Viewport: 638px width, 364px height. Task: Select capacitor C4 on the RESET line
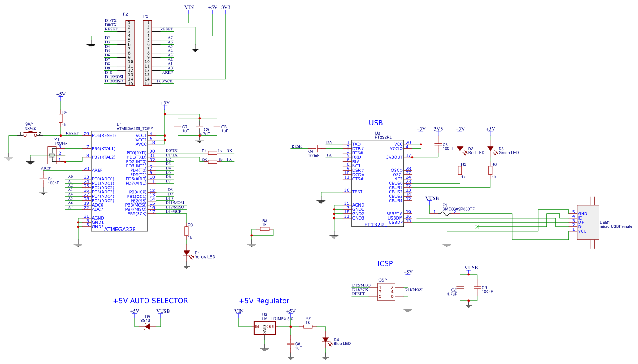(x=317, y=148)
